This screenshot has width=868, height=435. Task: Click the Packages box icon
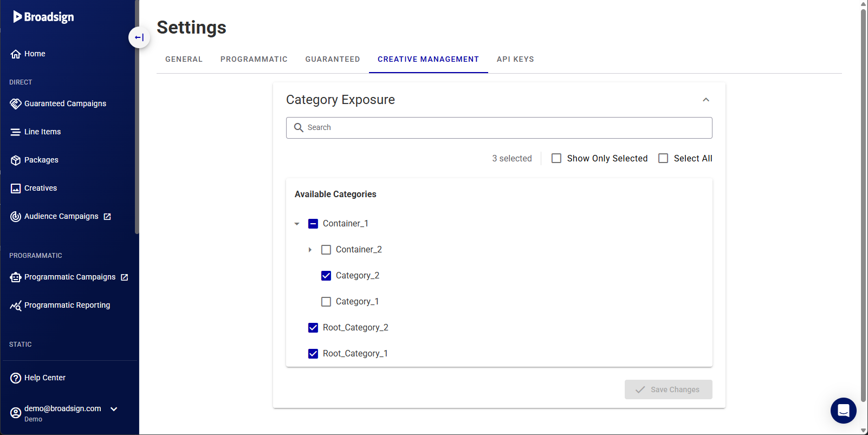pos(16,160)
